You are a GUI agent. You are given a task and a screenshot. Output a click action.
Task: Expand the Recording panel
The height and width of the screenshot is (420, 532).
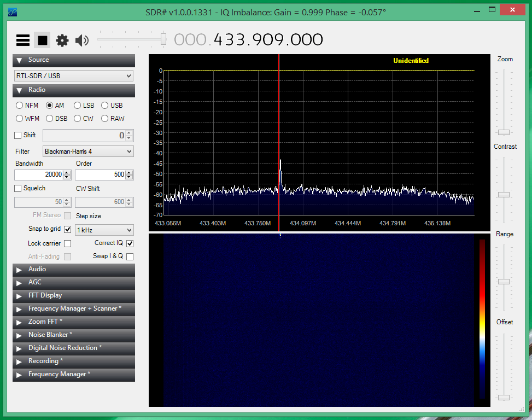[x=74, y=361]
